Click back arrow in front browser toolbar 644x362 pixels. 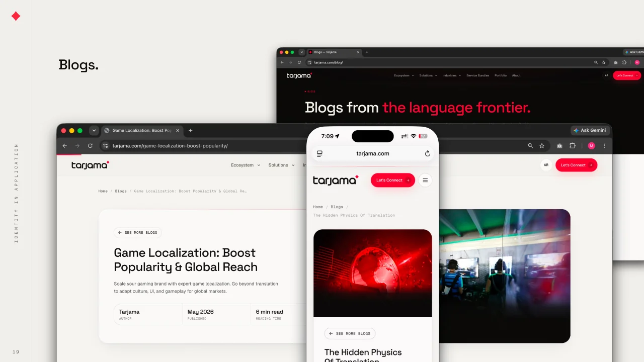click(x=64, y=146)
